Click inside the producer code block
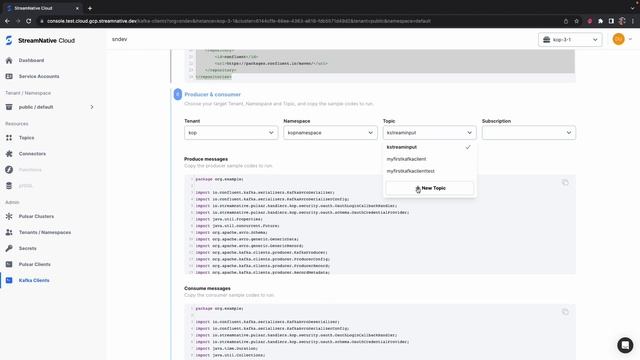This screenshot has width=640, height=360. point(380,225)
